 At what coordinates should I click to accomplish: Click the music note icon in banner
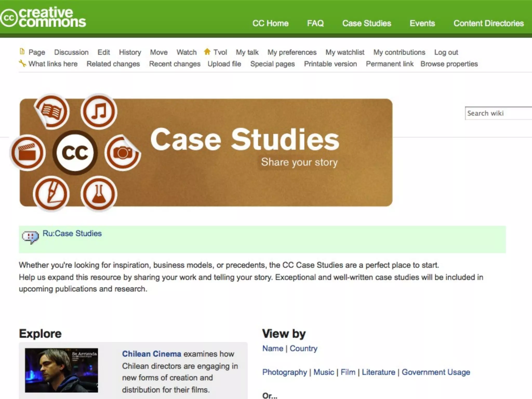tap(99, 111)
